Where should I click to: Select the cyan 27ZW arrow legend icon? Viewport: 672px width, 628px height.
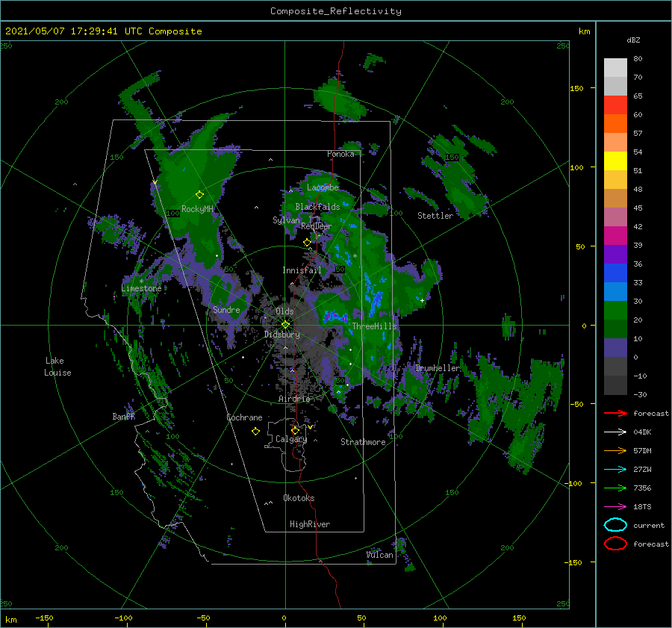pyautogui.click(x=615, y=470)
